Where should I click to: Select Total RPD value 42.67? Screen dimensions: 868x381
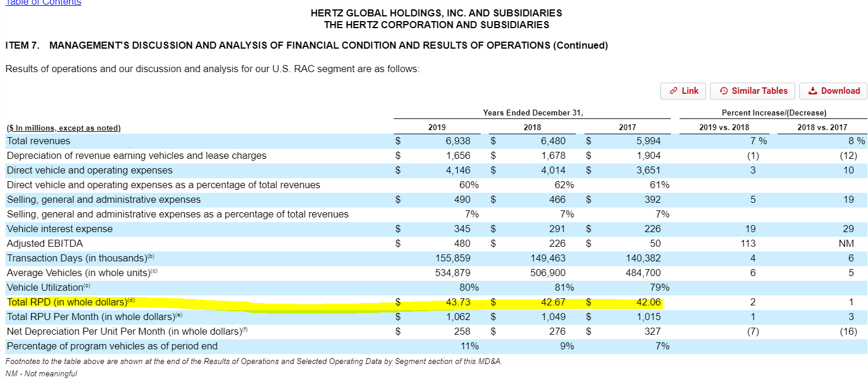point(554,302)
